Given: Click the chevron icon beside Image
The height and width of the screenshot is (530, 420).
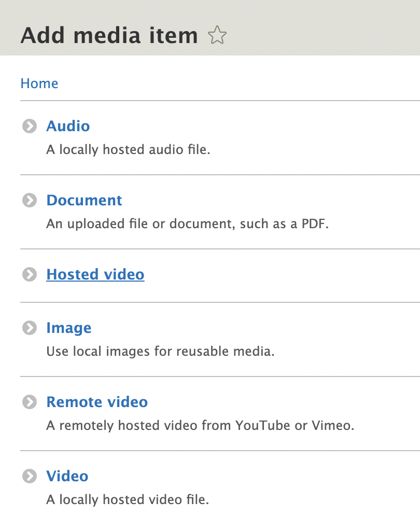Looking at the screenshot, I should click(x=30, y=328).
